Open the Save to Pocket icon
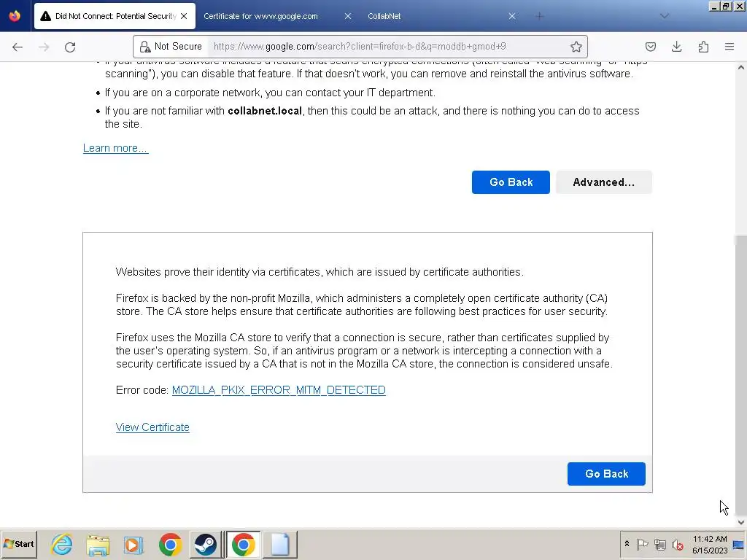The width and height of the screenshot is (747, 560). [650, 47]
